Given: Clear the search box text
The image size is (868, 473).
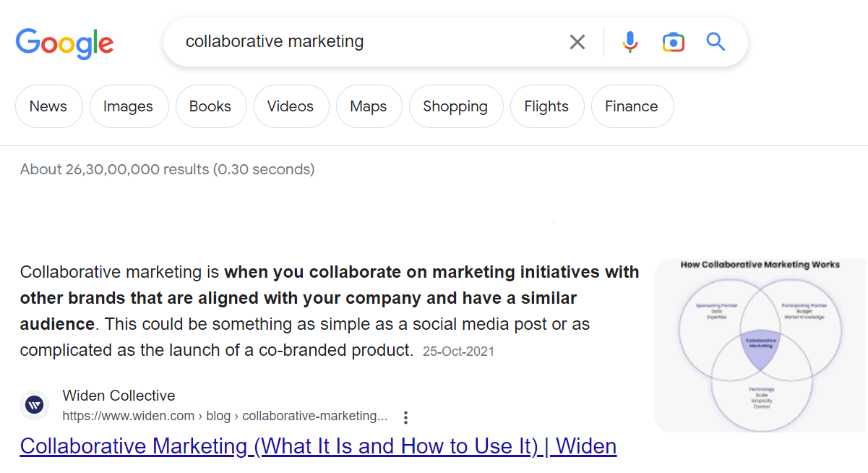Looking at the screenshot, I should tap(577, 42).
